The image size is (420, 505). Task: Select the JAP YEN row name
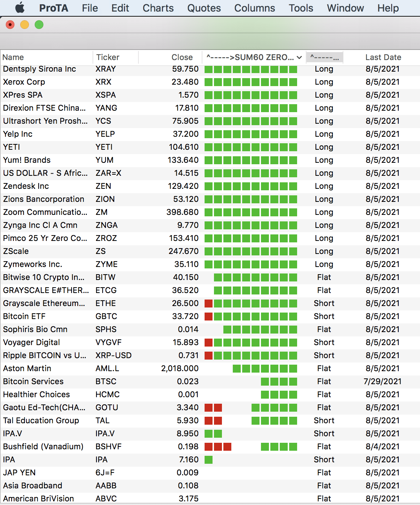pyautogui.click(x=19, y=472)
